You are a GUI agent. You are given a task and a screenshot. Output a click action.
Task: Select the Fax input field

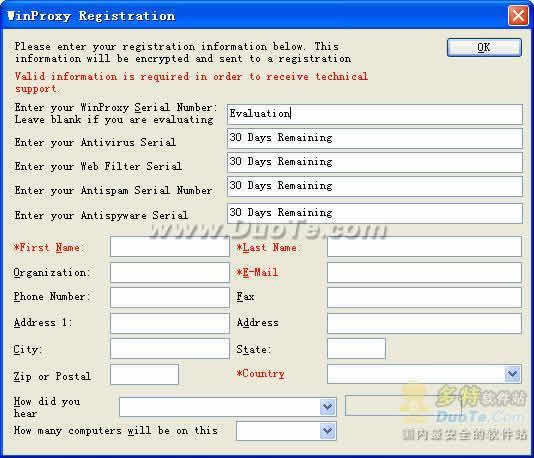[x=424, y=297]
